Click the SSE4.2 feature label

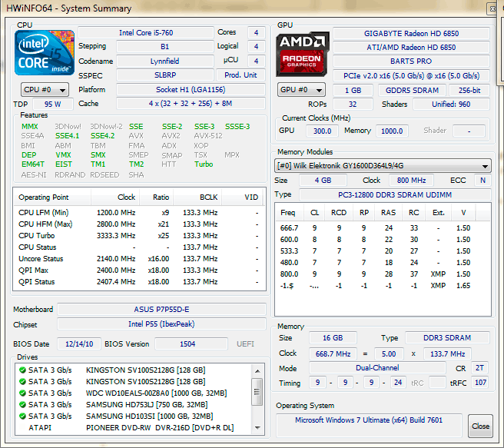(102, 136)
